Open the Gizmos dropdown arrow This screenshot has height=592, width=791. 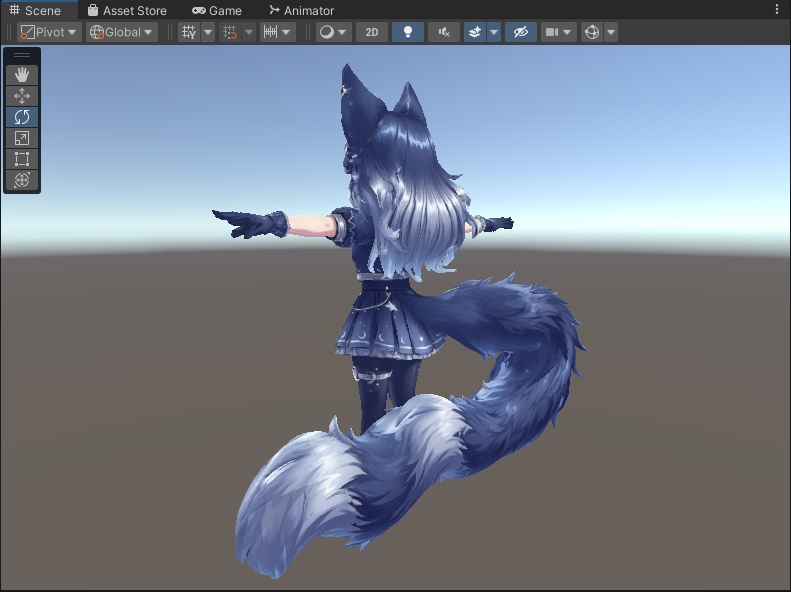(x=611, y=32)
